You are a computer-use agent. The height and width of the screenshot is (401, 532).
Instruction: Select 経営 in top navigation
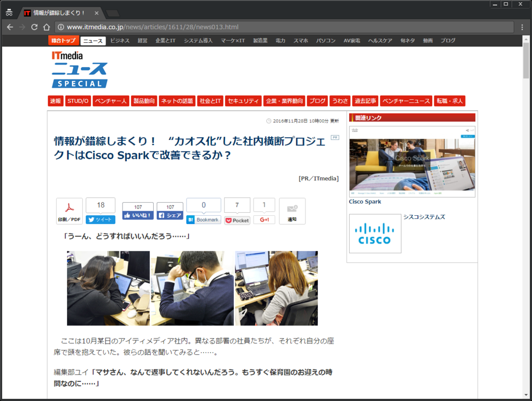point(142,41)
